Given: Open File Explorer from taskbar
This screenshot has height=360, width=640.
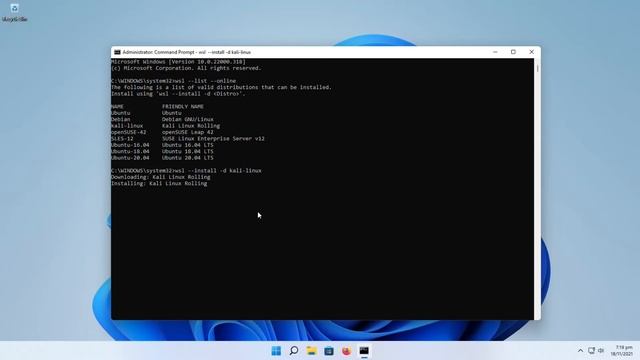Looking at the screenshot, I should coord(311,351).
